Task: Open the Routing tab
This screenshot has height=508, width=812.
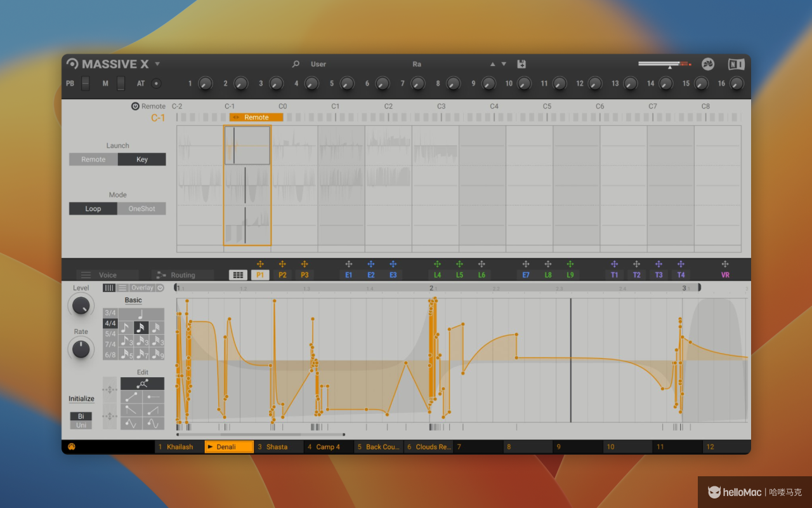Action: tap(183, 275)
